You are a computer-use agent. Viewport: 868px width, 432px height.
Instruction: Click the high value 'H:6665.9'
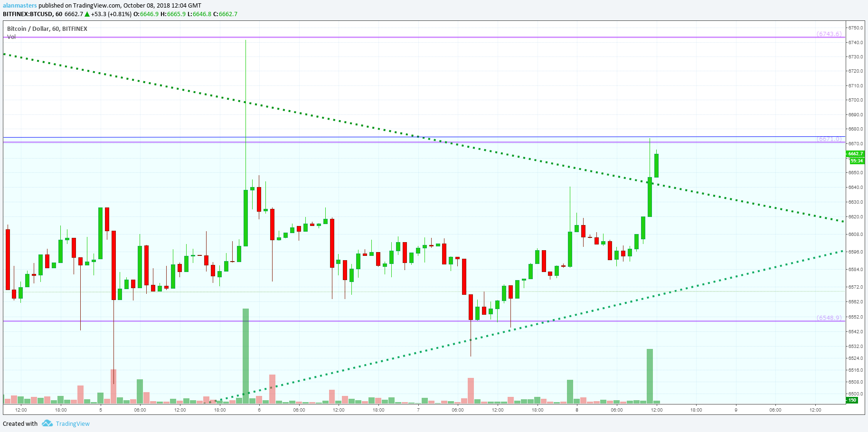(x=173, y=14)
